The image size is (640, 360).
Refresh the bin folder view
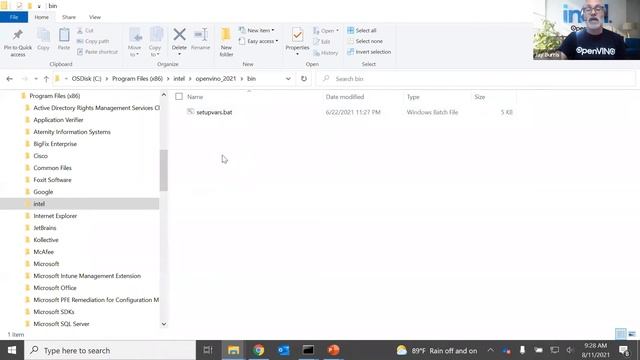(x=304, y=79)
